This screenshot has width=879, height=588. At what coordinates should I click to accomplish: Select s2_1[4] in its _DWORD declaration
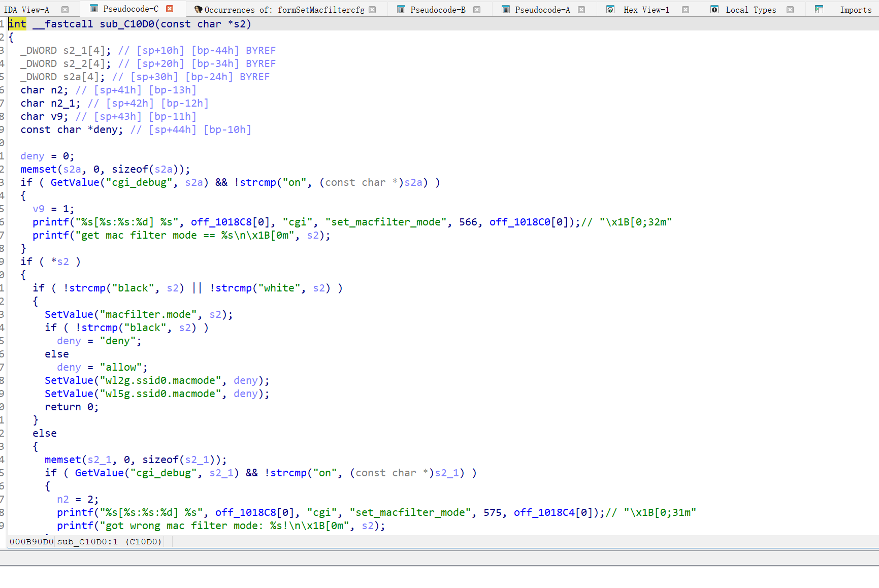coord(84,50)
